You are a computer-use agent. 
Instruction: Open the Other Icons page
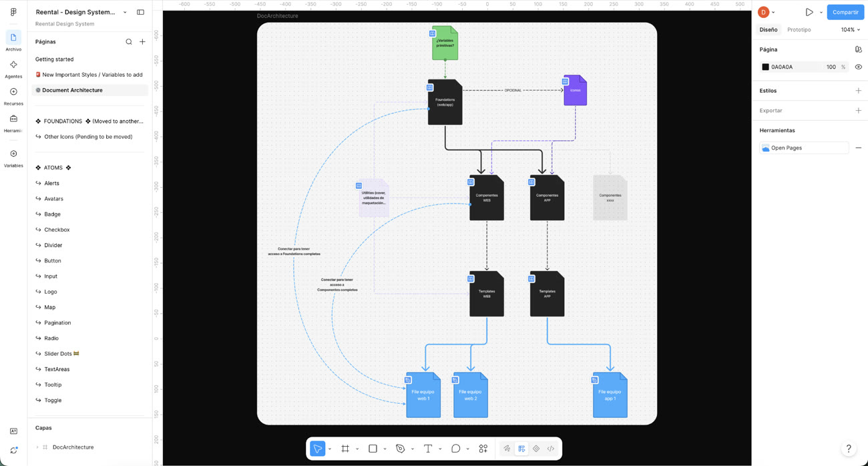(x=89, y=137)
